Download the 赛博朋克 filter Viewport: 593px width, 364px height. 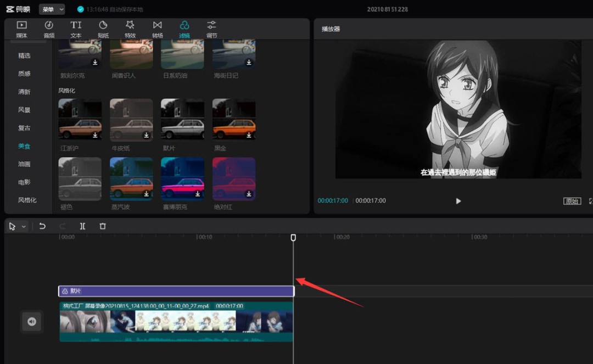coord(198,194)
